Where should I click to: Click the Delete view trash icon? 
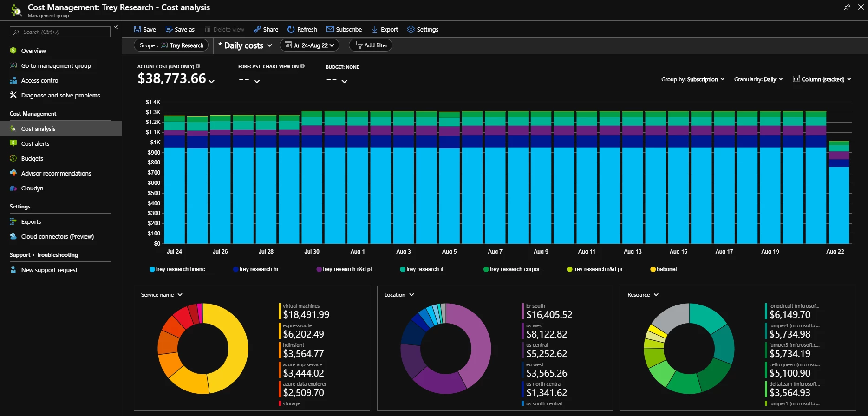click(208, 29)
